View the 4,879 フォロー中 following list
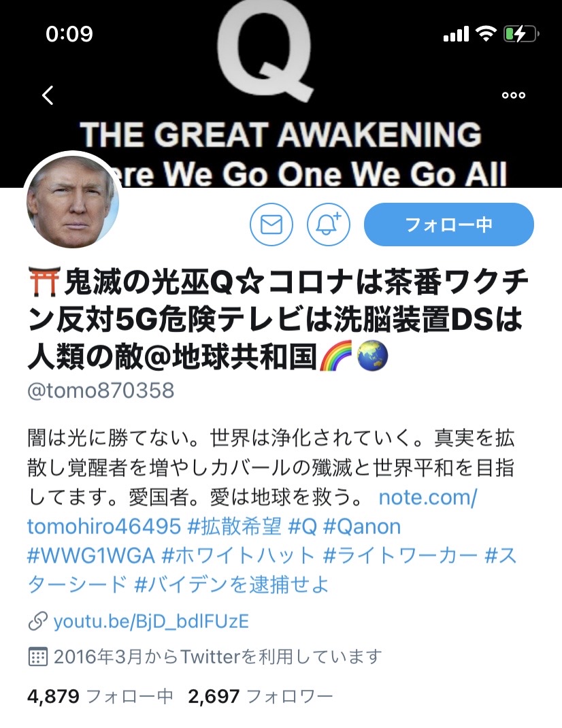 (100, 697)
